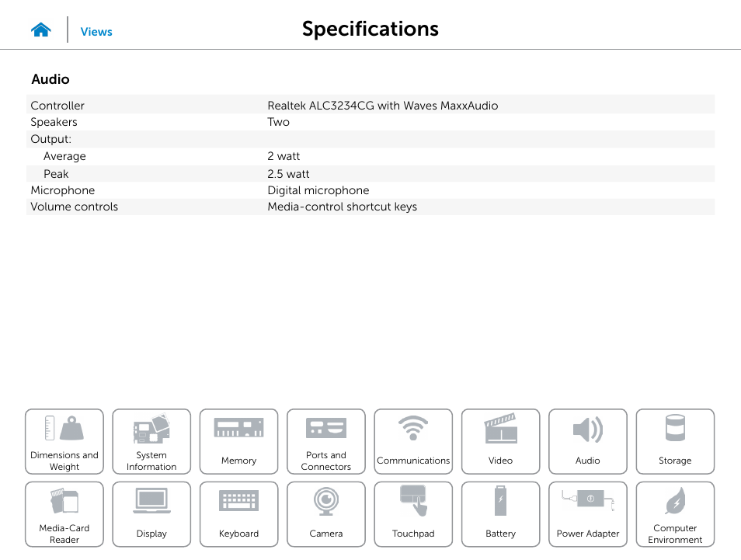741x560 pixels.
Task: Go to the home page icon
Action: coord(41,30)
